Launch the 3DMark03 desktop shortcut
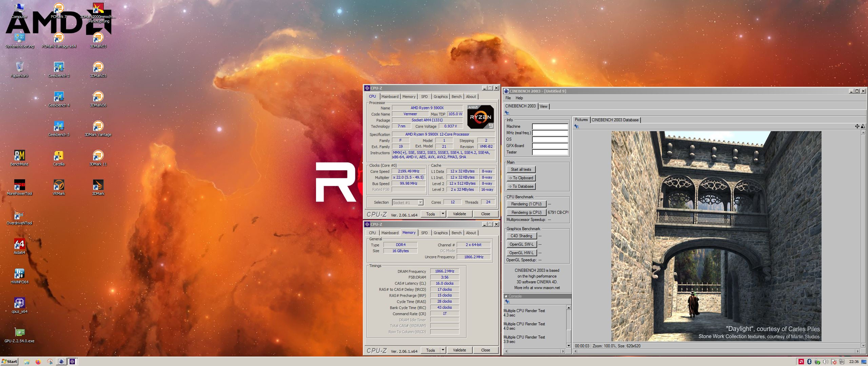 pos(98,40)
